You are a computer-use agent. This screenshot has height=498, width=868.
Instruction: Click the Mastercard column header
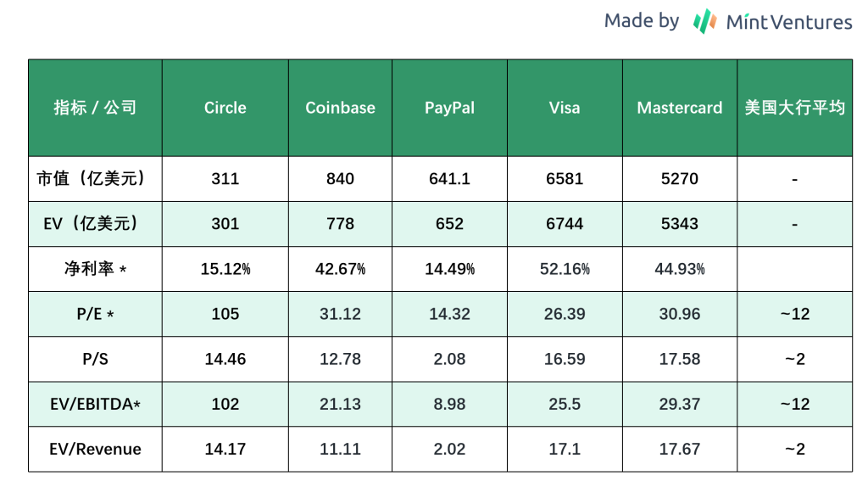tap(680, 108)
